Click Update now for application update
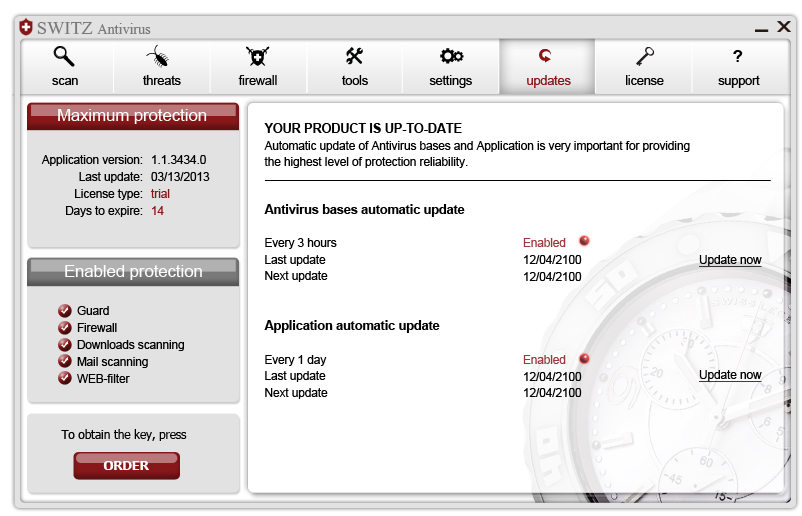 pos(730,375)
